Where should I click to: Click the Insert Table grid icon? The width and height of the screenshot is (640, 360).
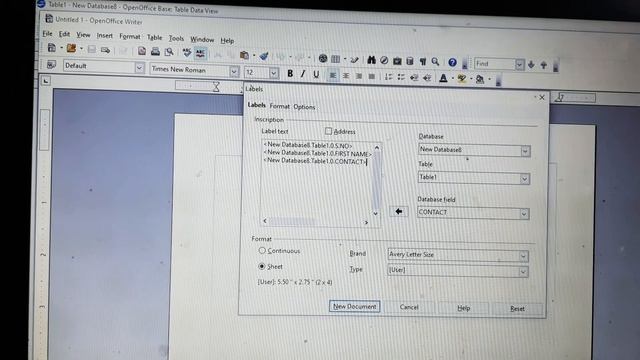pos(336,59)
